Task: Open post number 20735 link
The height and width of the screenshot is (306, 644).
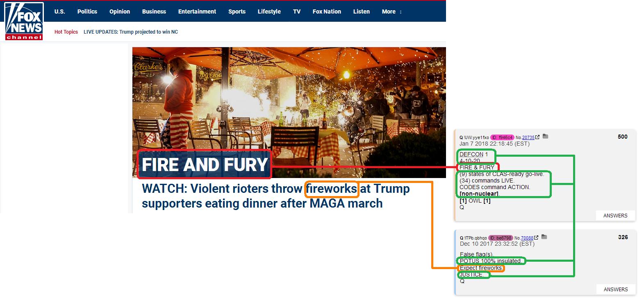Action: click(x=528, y=137)
